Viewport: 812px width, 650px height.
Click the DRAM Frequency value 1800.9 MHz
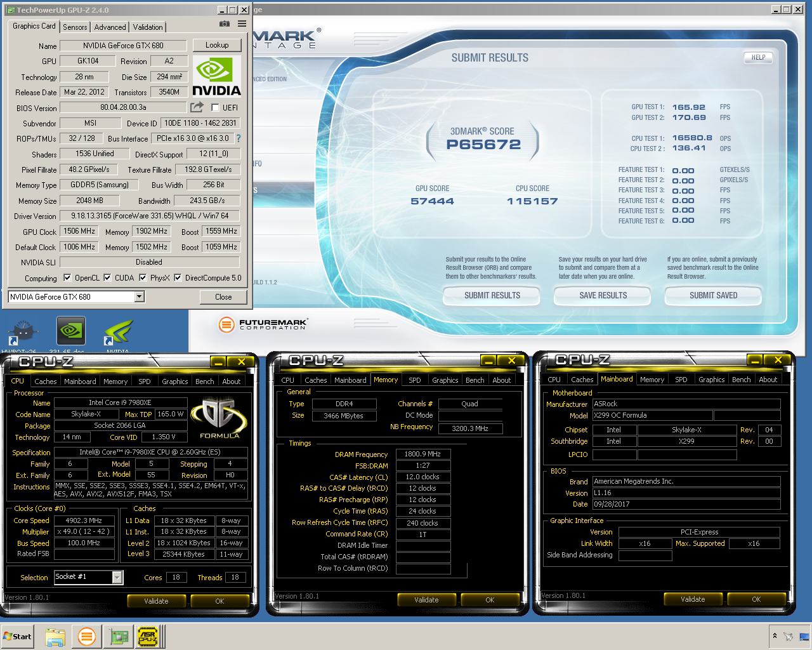423,454
